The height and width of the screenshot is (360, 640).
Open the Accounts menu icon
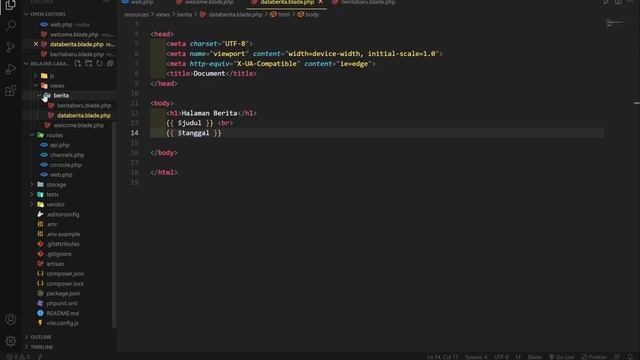[x=11, y=319]
